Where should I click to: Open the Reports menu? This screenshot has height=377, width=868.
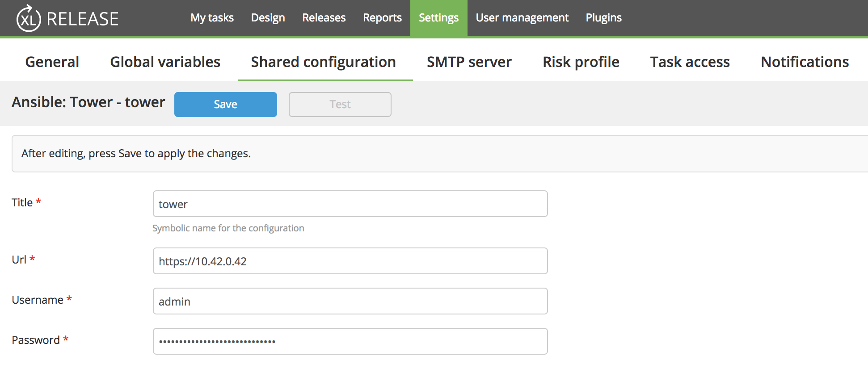coord(382,18)
